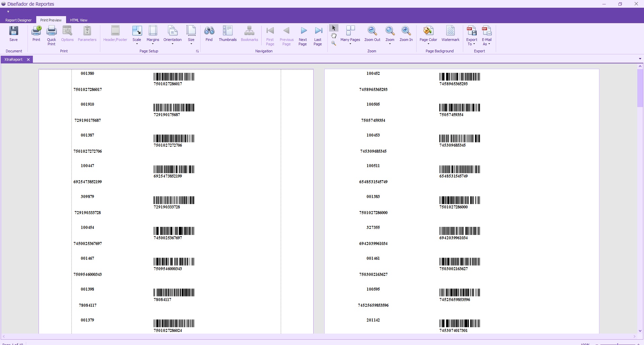644x345 pixels.
Task: Add a Watermark to the pages
Action: 450,34
